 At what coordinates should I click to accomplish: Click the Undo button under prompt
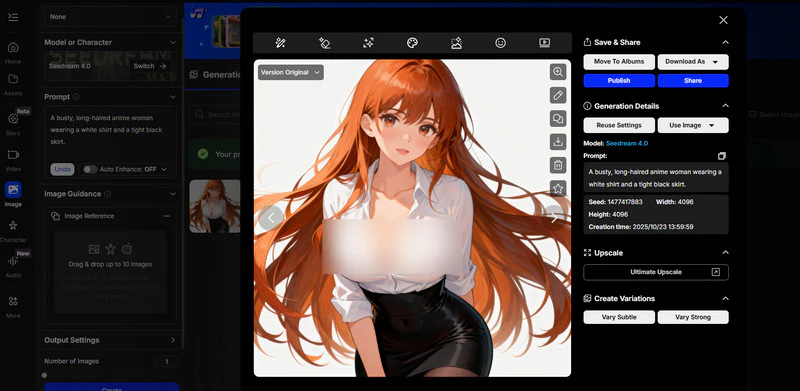tap(62, 169)
